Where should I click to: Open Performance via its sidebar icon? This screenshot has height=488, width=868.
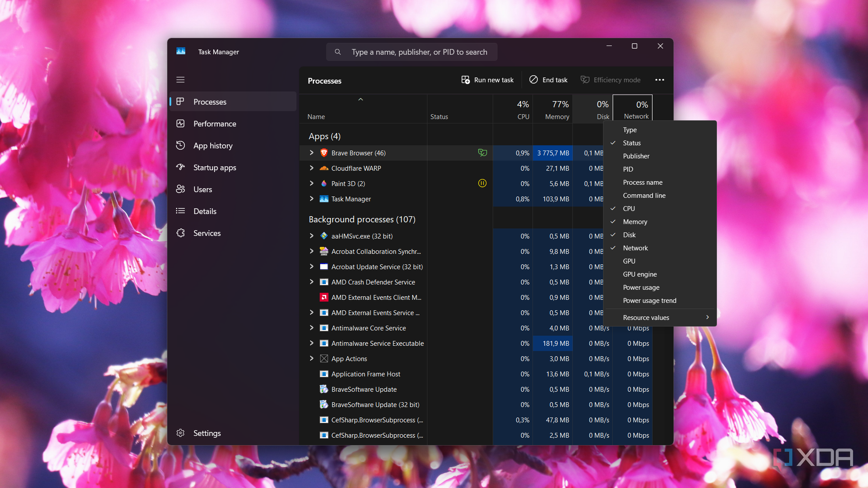click(180, 123)
